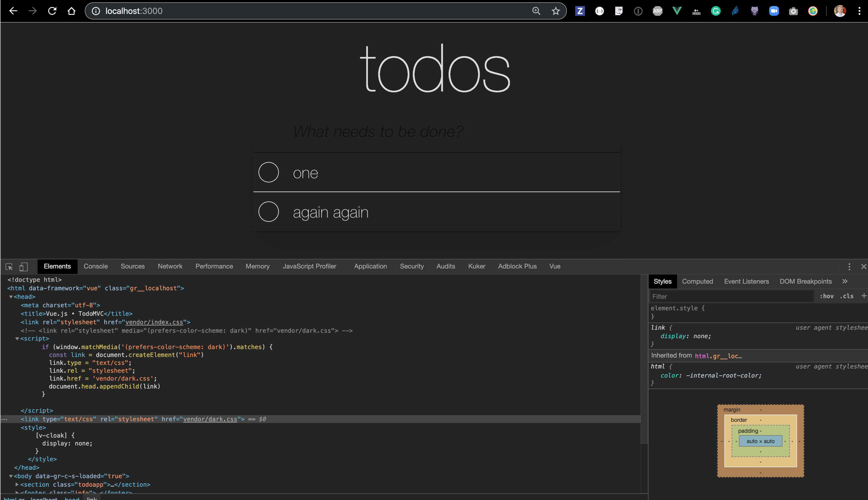
Task: Toggle the :hov pseudo-class state in Styles
Action: coord(827,296)
